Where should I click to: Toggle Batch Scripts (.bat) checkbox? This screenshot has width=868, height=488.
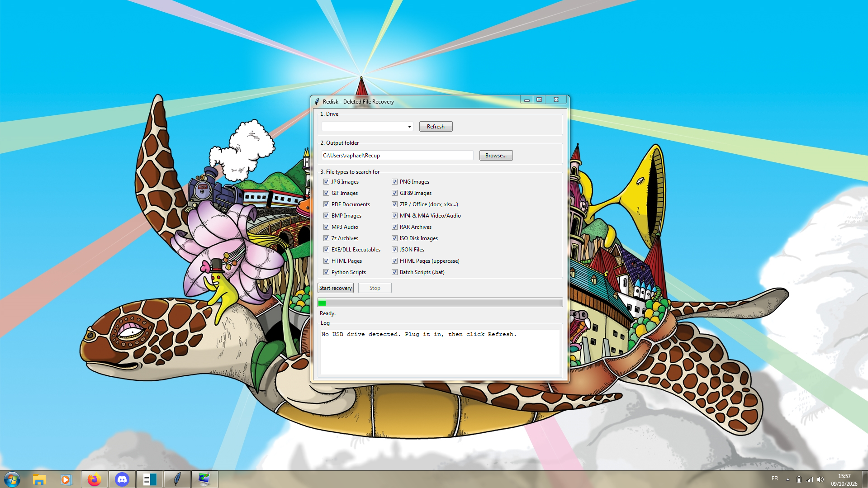[x=394, y=272]
